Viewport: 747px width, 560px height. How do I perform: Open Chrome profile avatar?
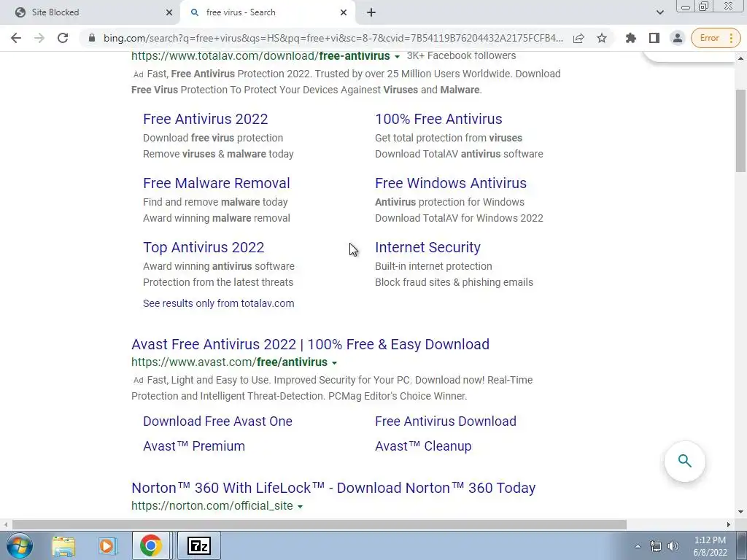[678, 38]
